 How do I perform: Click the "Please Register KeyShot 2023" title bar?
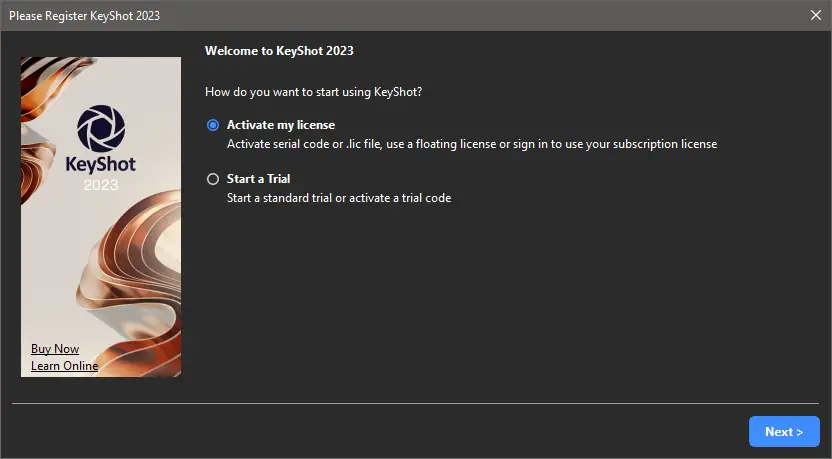(x=85, y=16)
